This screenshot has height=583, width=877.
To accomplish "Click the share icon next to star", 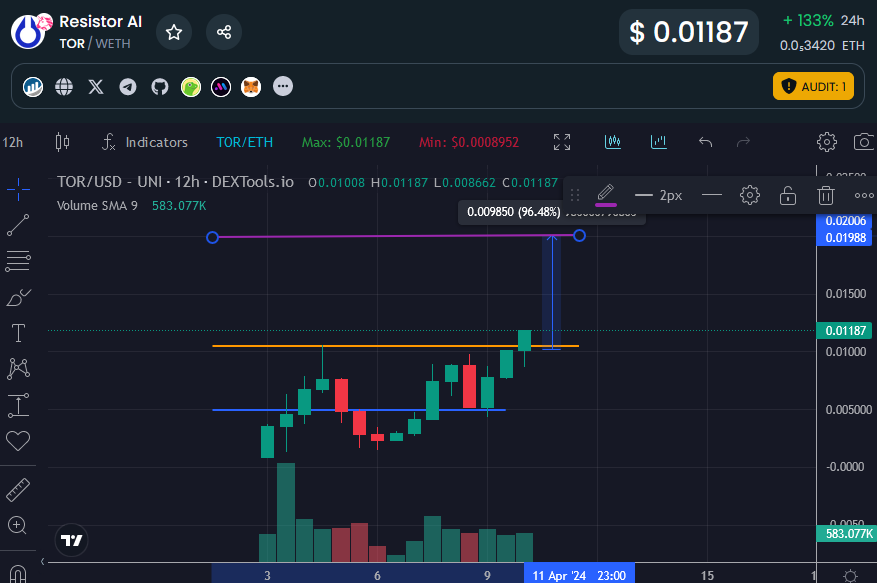I will [224, 32].
